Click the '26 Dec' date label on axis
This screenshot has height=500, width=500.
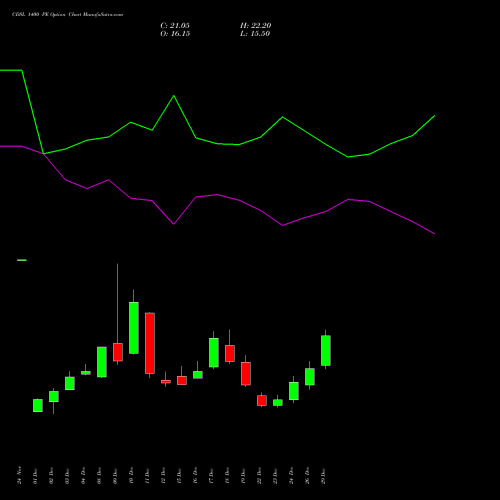coord(307,476)
